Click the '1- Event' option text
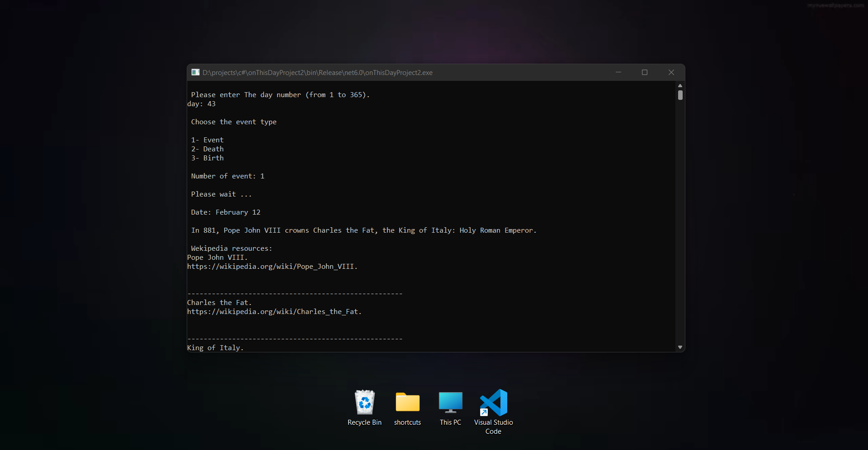Screen dimensions: 868x450 (x=207, y=140)
